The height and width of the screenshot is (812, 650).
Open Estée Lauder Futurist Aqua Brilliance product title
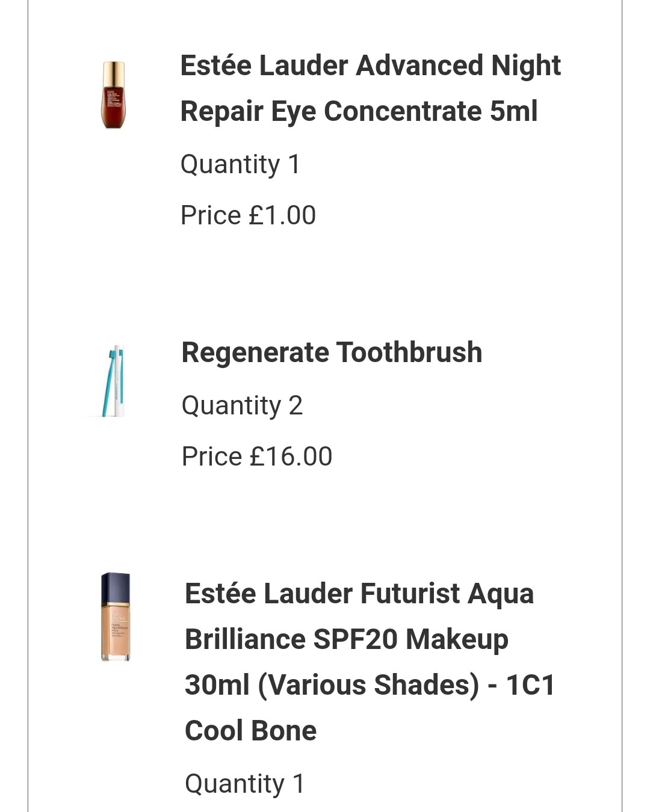370,662
